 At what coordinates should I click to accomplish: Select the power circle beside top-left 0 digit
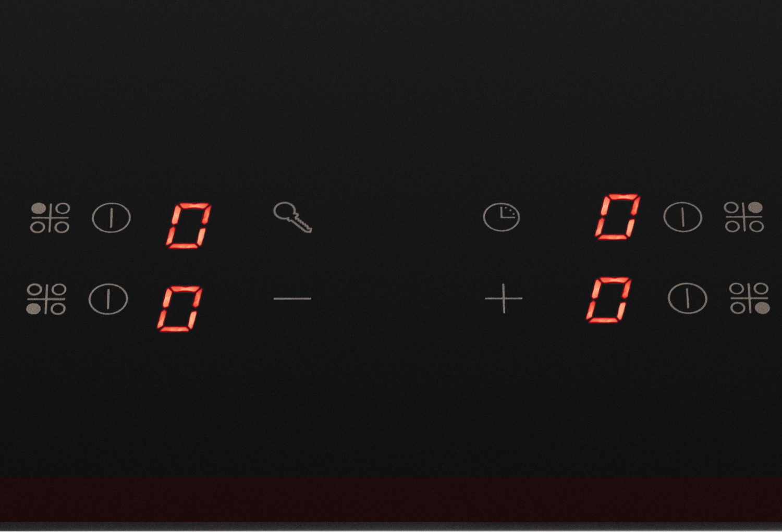click(x=111, y=218)
